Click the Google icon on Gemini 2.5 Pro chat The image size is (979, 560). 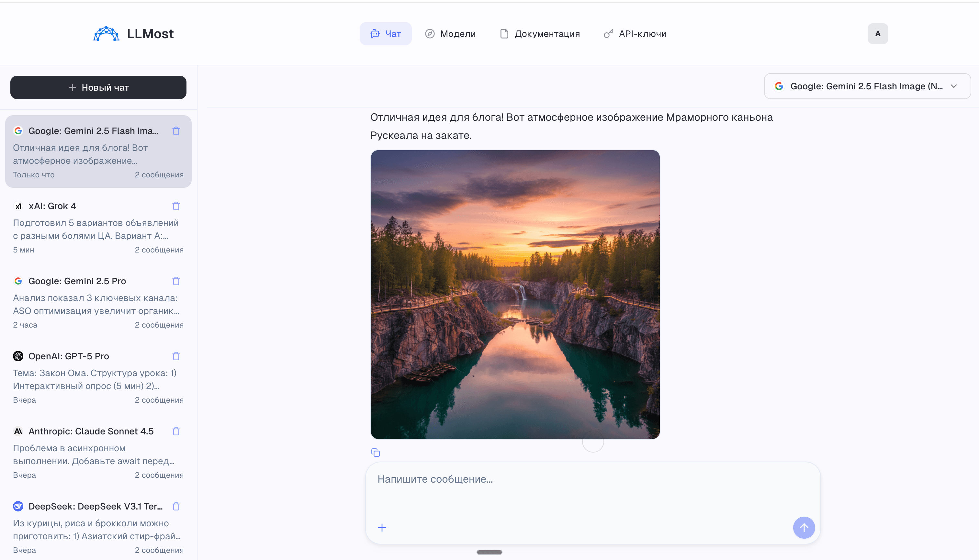(x=18, y=281)
